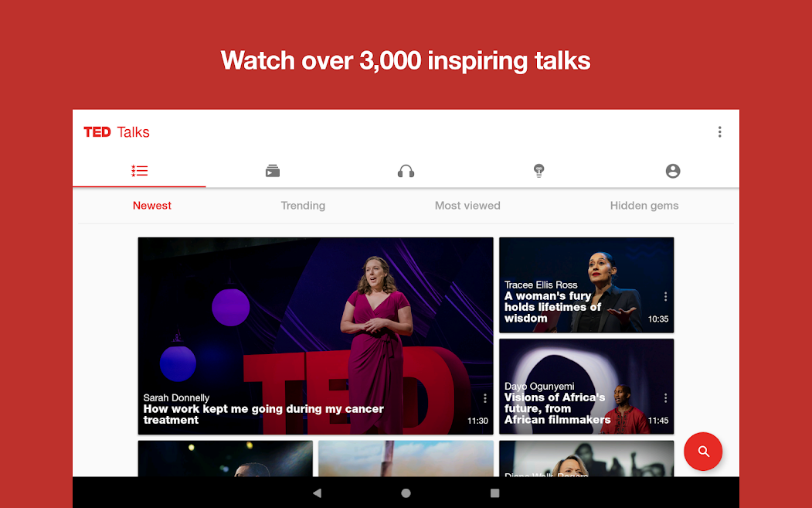Screen dimensions: 812x508
Task: Open options menu for Sarah Donnelly talk
Action: pyautogui.click(x=485, y=398)
